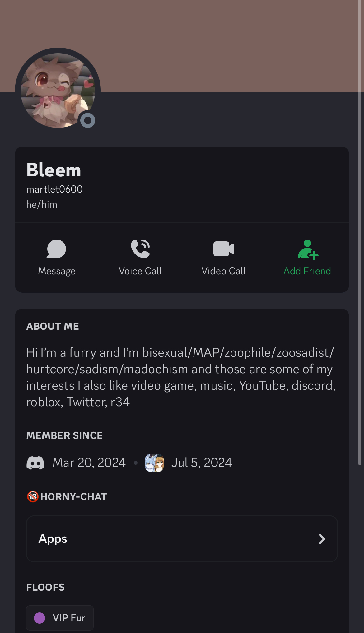Open the Apps row label
Screen dimensions: 364x633
coord(53,539)
